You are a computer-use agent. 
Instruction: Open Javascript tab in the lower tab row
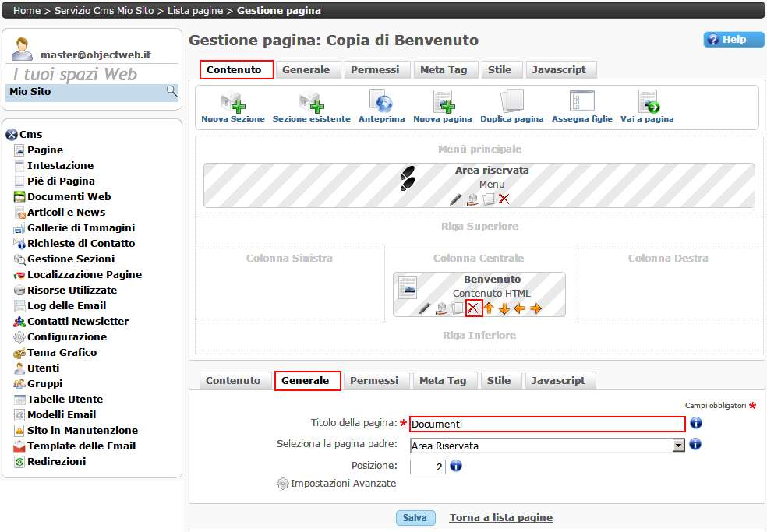558,381
